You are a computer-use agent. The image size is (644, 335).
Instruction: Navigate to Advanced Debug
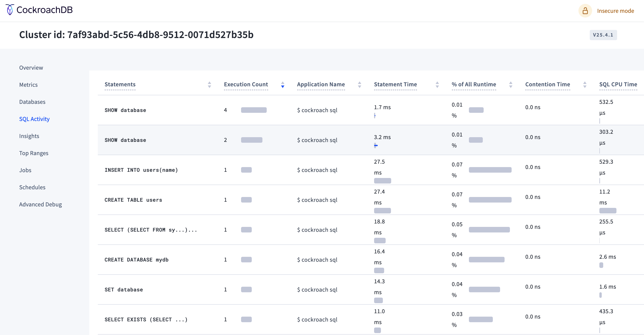[x=41, y=204]
